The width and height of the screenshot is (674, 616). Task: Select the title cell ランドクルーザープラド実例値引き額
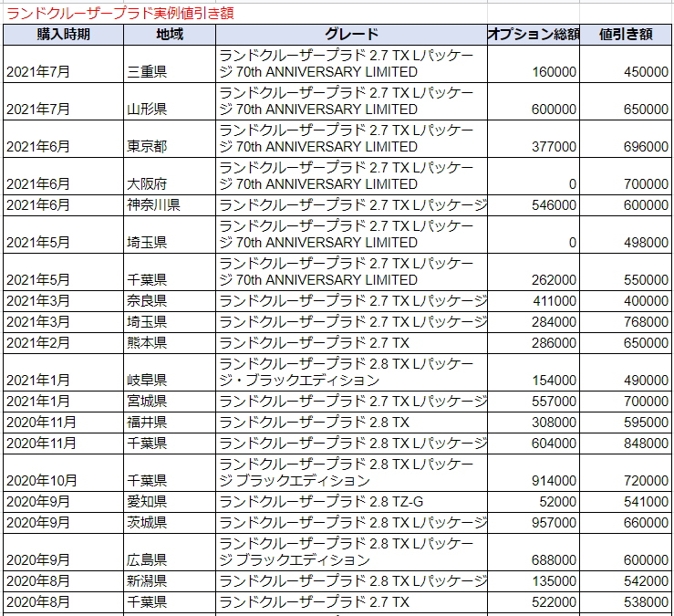pos(120,14)
